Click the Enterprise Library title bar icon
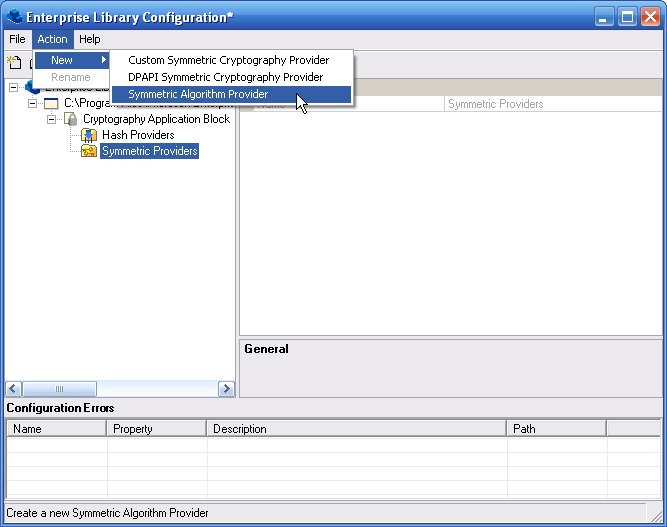Screen dimensions: 667x527 pos(14,16)
